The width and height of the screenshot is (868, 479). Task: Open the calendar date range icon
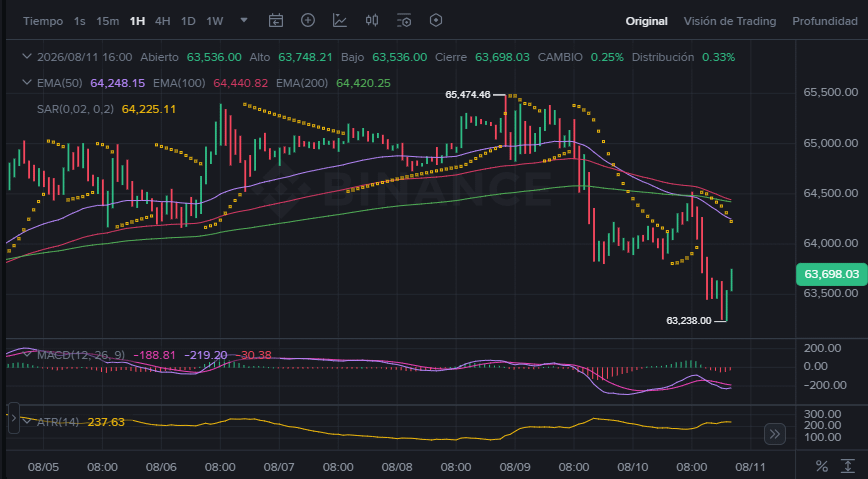click(x=276, y=20)
